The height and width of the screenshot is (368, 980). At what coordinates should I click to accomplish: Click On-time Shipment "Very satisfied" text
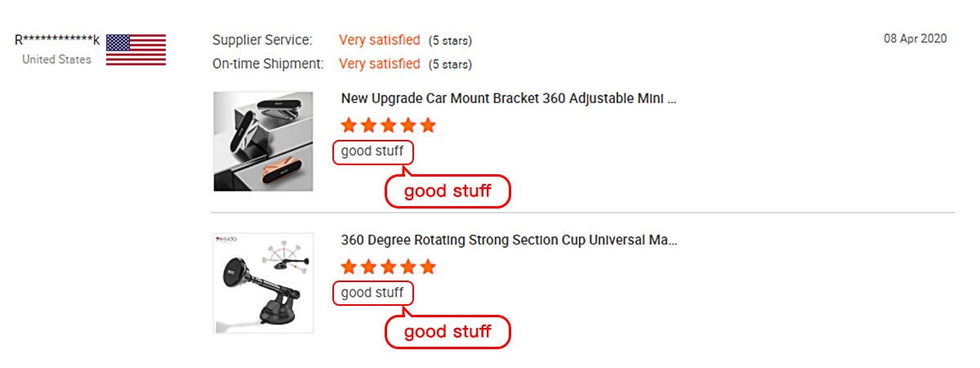click(x=379, y=64)
